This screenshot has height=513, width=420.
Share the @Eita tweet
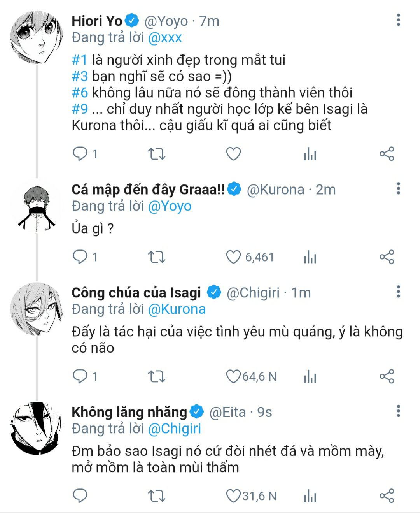387,496
